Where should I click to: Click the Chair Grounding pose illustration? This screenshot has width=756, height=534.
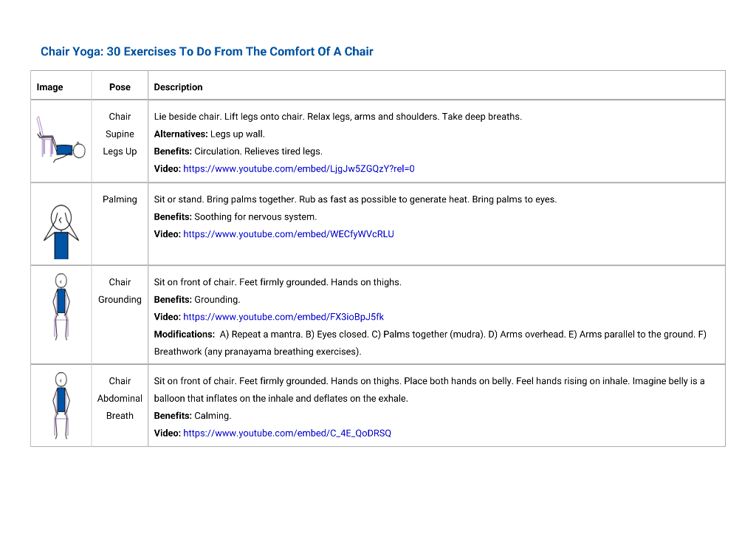61,307
